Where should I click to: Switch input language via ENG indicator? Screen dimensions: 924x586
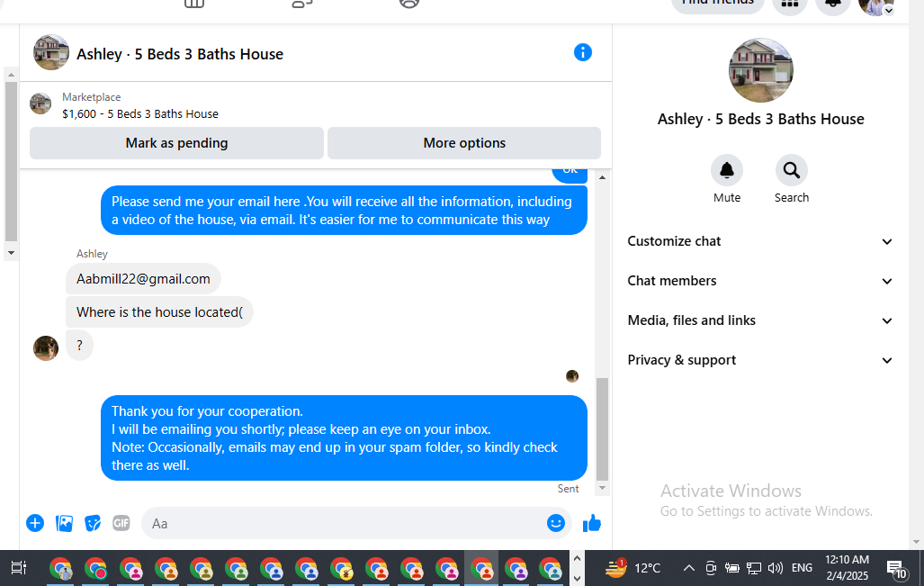[802, 568]
